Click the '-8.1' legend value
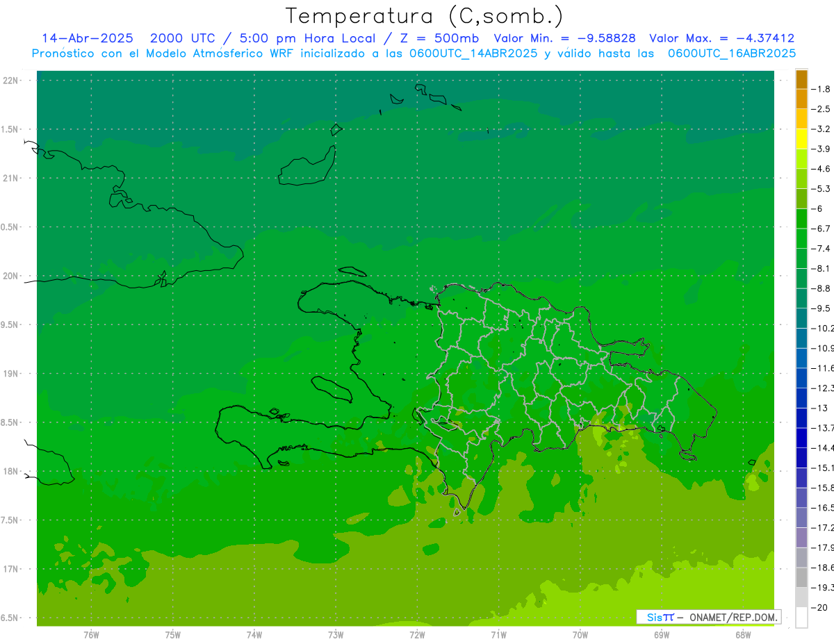 coord(821,268)
